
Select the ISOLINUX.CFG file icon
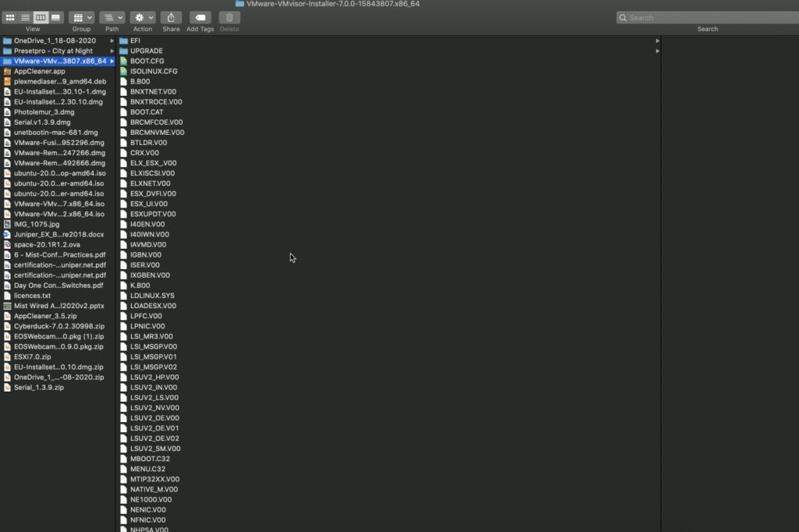click(x=123, y=71)
